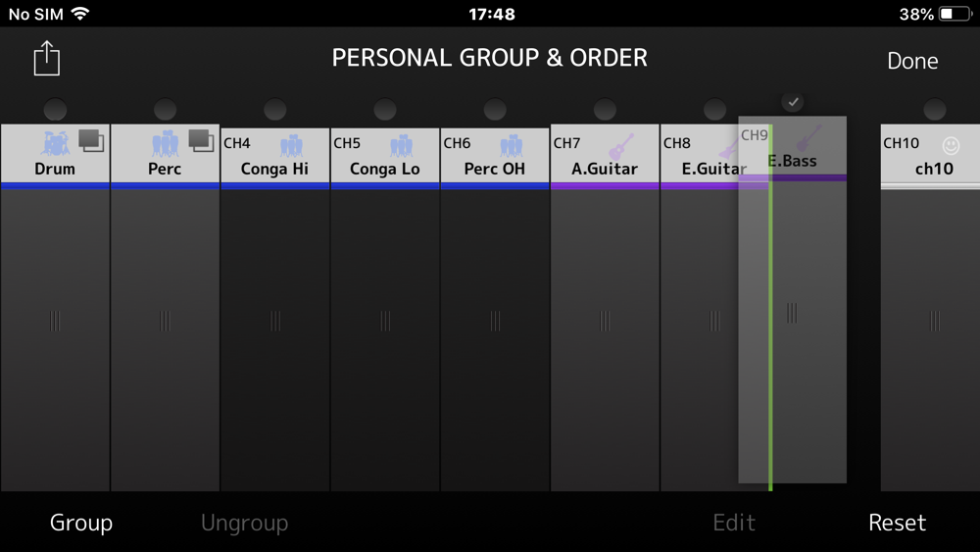The height and width of the screenshot is (552, 980).
Task: Click the group stack icon on Perc
Action: click(x=201, y=140)
